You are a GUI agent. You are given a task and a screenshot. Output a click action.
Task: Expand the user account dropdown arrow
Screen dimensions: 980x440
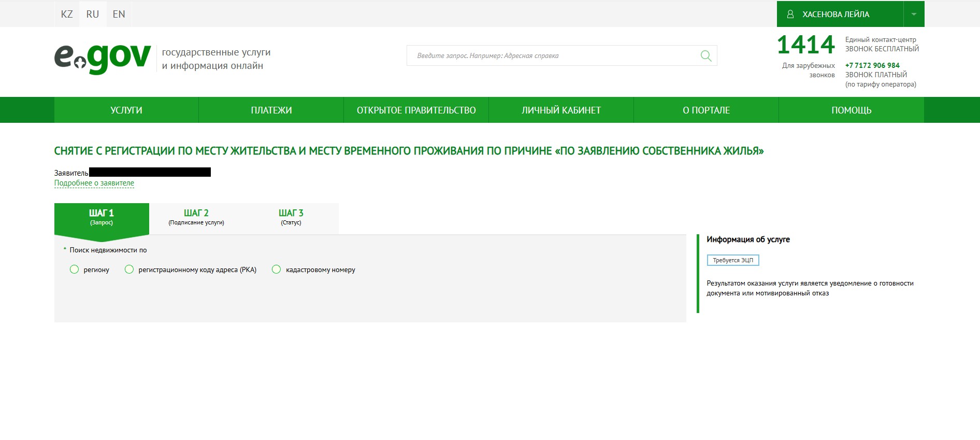click(x=914, y=14)
